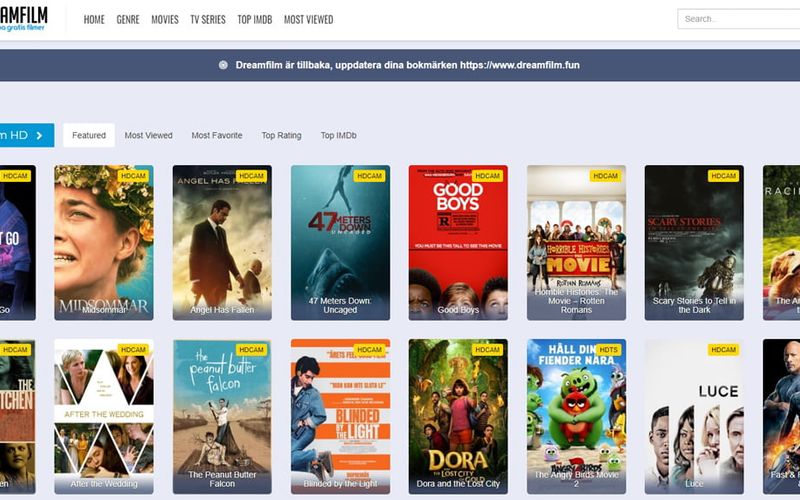800x500 pixels.
Task: Open the 47 Meters Down: Uncaged poster
Action: (340, 242)
